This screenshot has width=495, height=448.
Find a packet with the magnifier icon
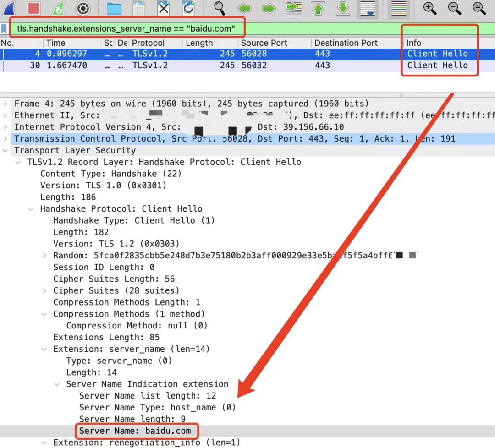tap(220, 8)
